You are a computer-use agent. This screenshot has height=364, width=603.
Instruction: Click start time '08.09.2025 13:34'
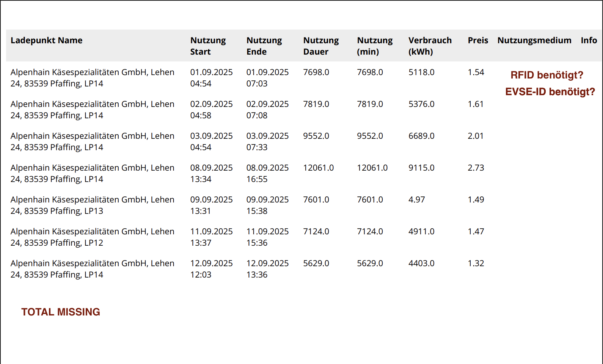coord(212,173)
